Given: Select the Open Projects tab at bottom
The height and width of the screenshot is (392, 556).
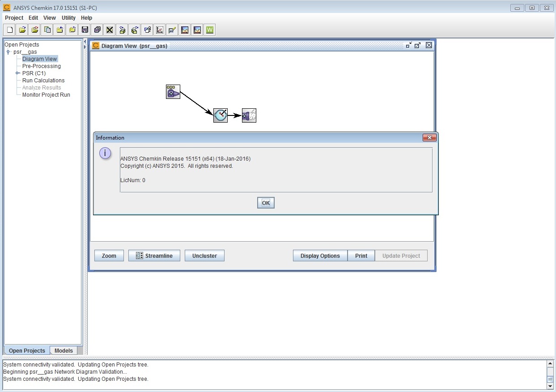Looking at the screenshot, I should (x=27, y=351).
